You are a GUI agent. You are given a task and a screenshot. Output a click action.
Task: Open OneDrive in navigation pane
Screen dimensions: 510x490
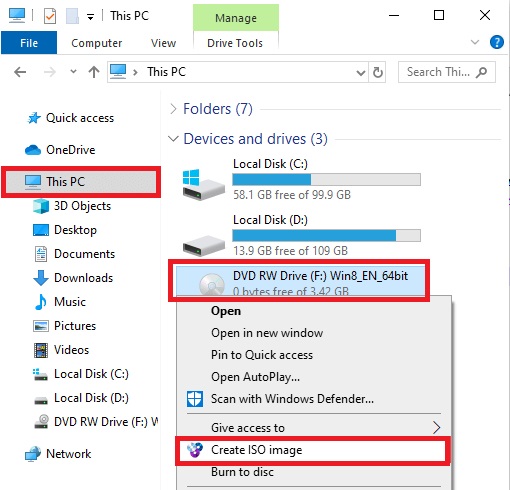pyautogui.click(x=71, y=150)
